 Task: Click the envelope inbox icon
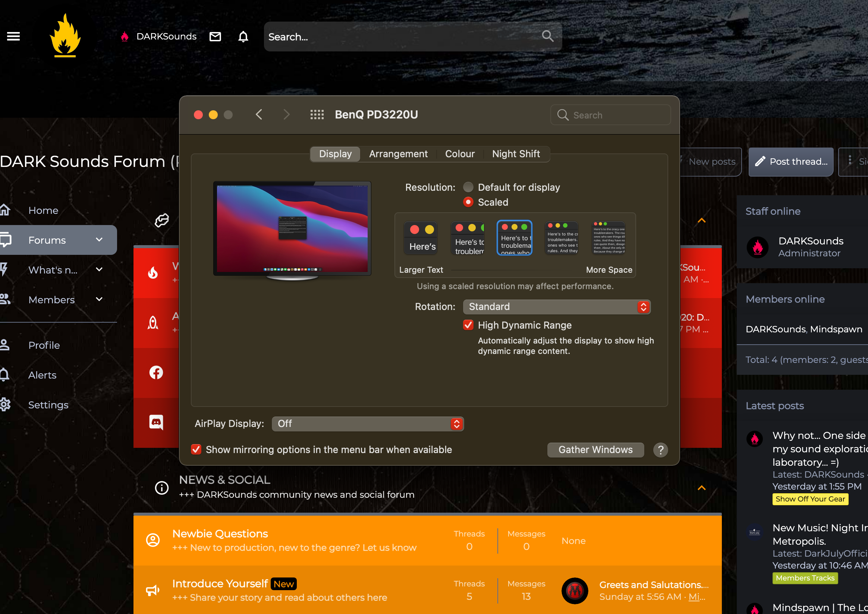215,36
